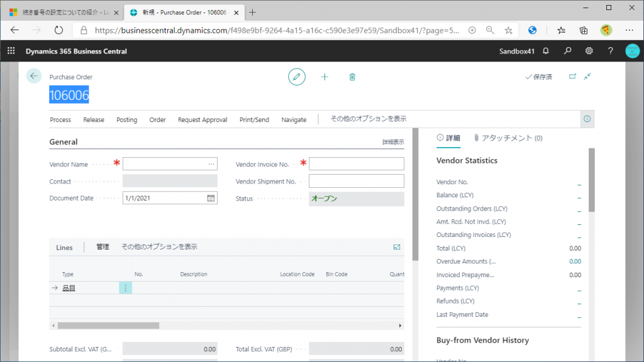Expand the Lines part to full view
Image resolution: width=644 pixels, height=362 pixels.
[397, 247]
